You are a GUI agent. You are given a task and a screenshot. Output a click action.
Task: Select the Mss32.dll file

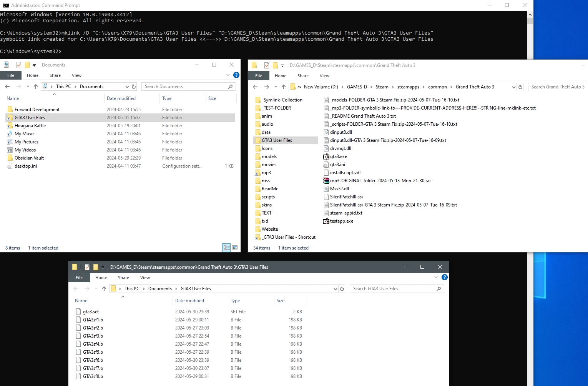(336, 189)
